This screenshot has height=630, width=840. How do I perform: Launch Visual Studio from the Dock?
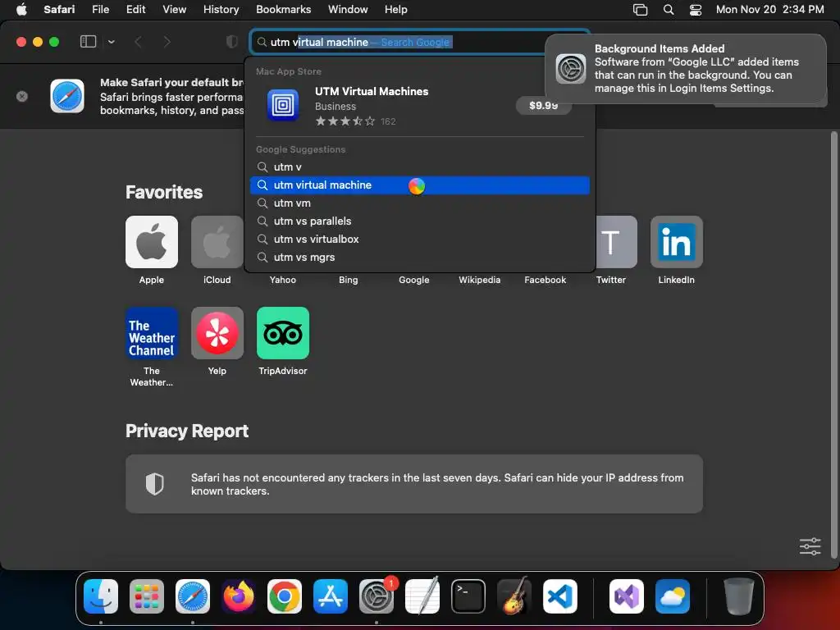pyautogui.click(x=626, y=596)
